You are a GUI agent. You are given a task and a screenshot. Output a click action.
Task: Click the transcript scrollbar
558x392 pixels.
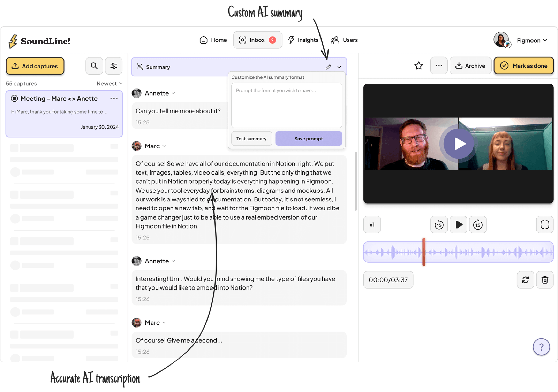pyautogui.click(x=356, y=181)
